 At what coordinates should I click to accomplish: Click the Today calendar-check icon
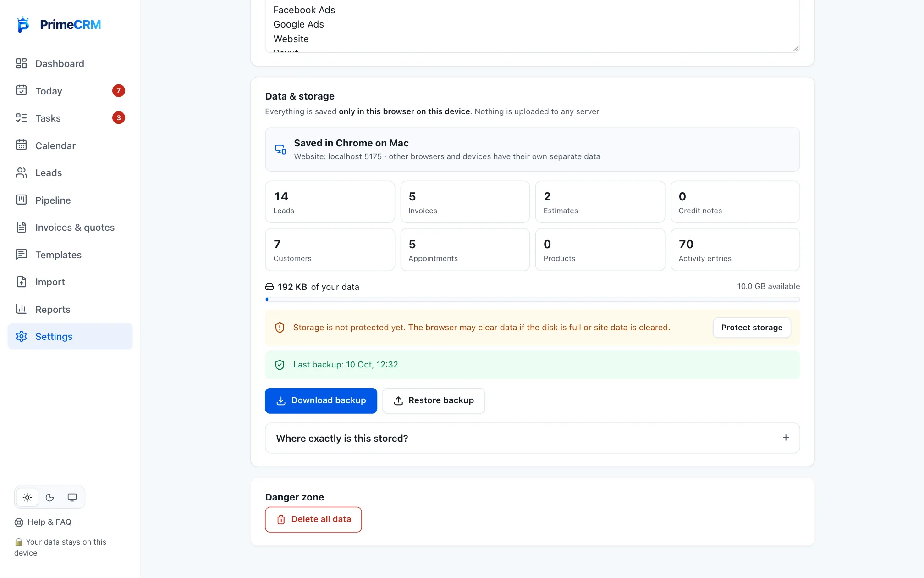22,90
